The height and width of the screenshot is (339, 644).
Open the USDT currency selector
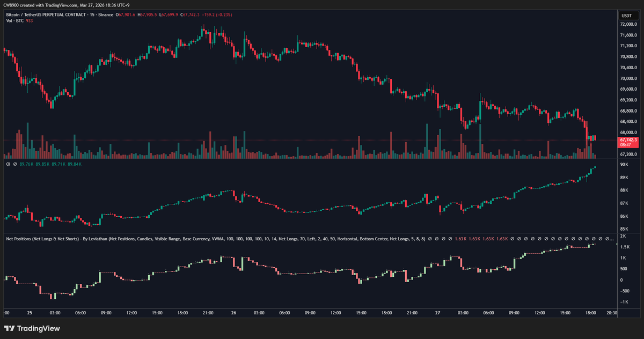pyautogui.click(x=626, y=16)
